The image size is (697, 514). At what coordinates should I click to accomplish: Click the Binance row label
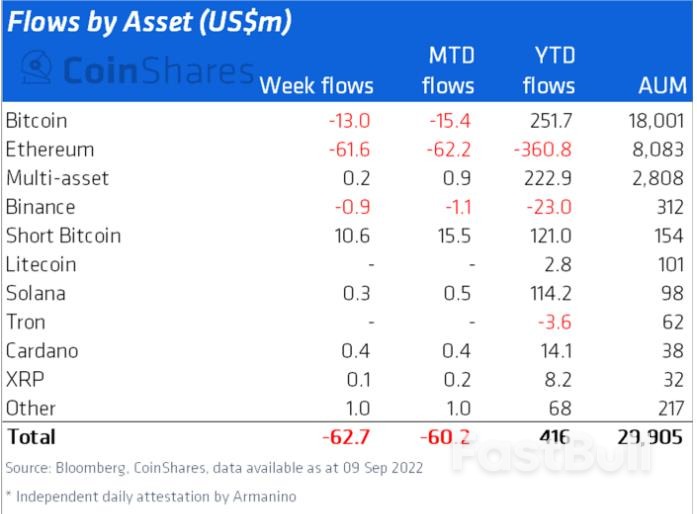(40, 207)
